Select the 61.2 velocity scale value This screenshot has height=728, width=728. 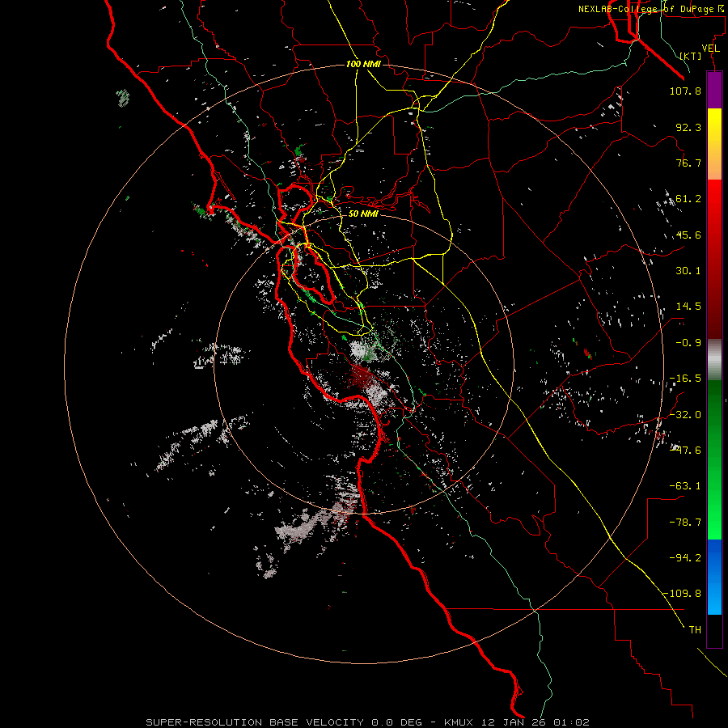(x=688, y=199)
